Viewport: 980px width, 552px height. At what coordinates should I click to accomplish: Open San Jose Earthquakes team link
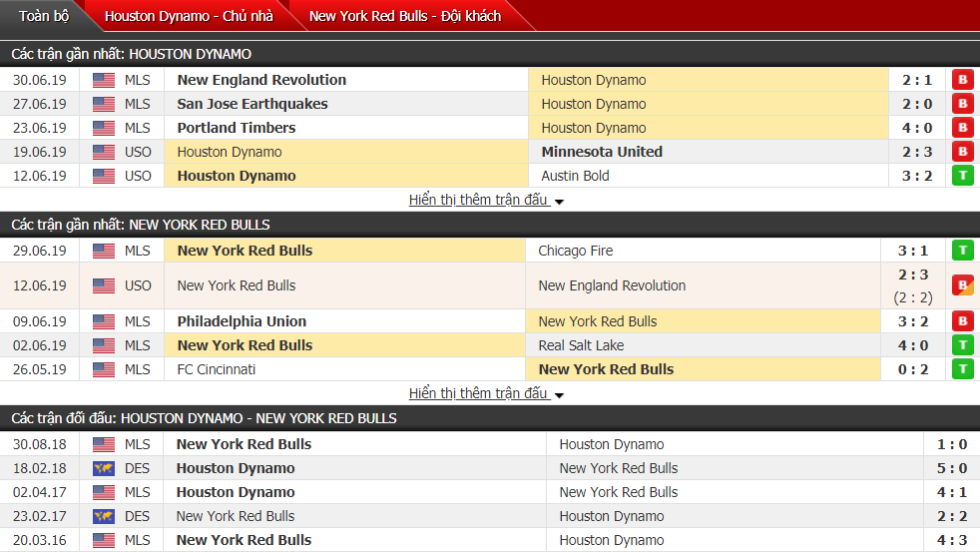click(251, 104)
